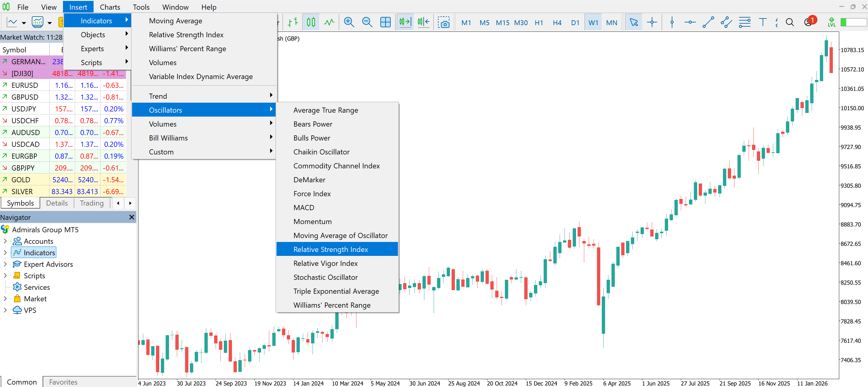Open the View menu
Image resolution: width=868 pixels, height=387 pixels.
48,7
